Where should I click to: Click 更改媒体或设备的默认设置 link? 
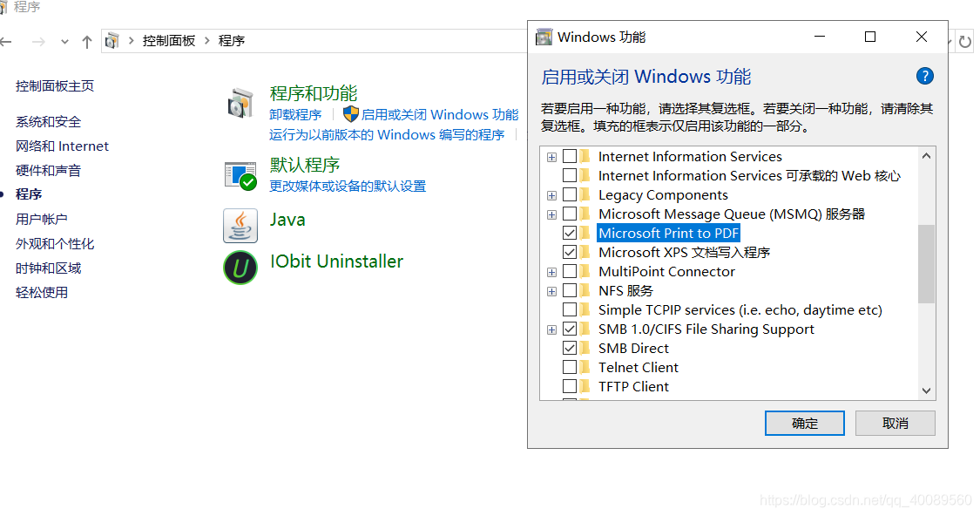[x=348, y=186]
